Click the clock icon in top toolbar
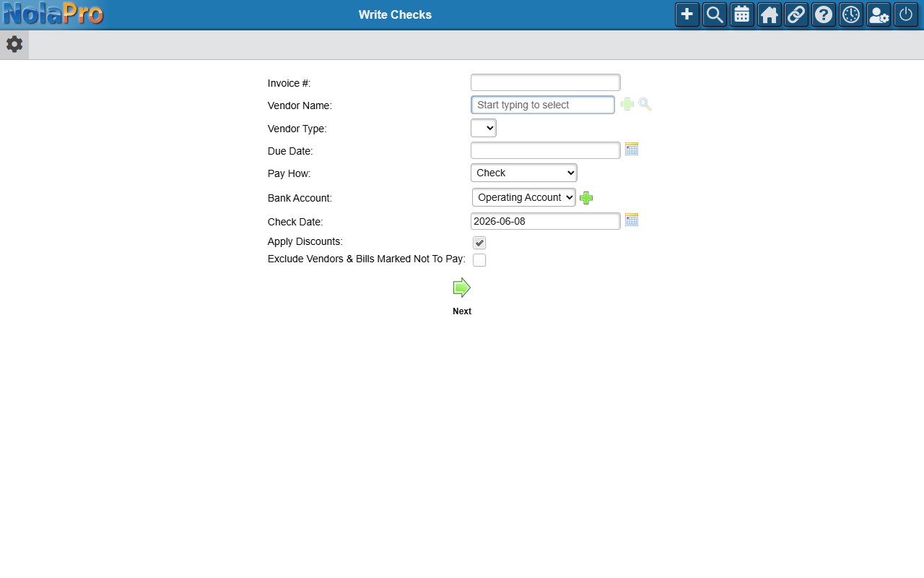This screenshot has width=924, height=578. point(851,14)
